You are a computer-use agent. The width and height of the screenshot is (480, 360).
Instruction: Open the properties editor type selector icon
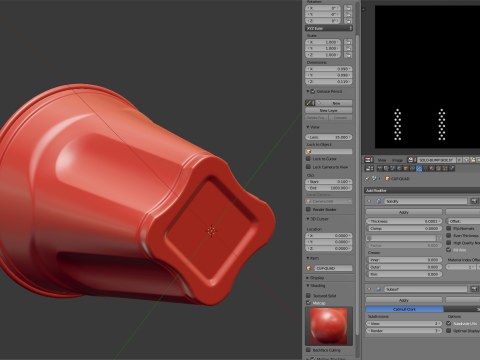tap(369, 169)
